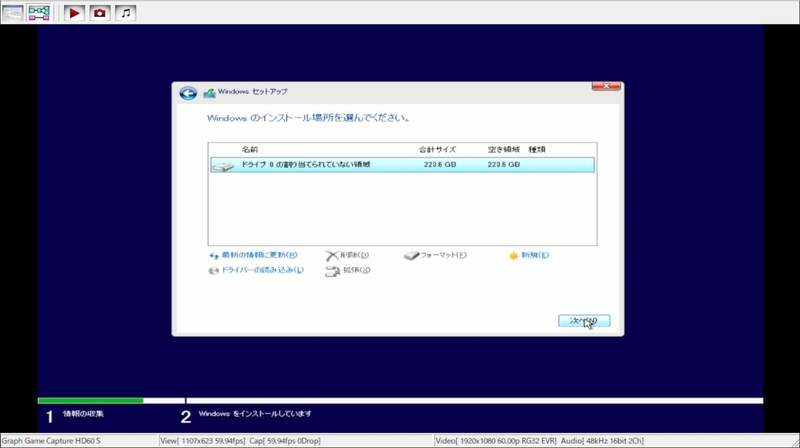The image size is (800, 448).
Task: Click 新規(E) to create a partition
Action: (x=535, y=255)
